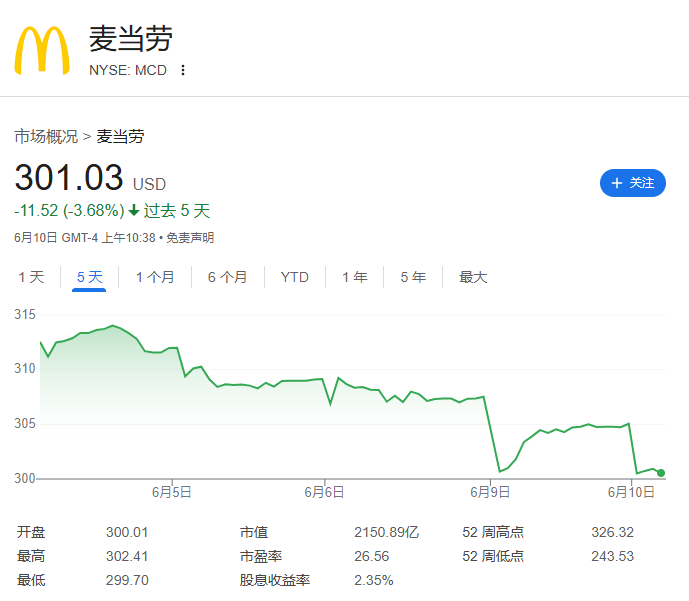Show the 1 年 chart range

pyautogui.click(x=355, y=277)
